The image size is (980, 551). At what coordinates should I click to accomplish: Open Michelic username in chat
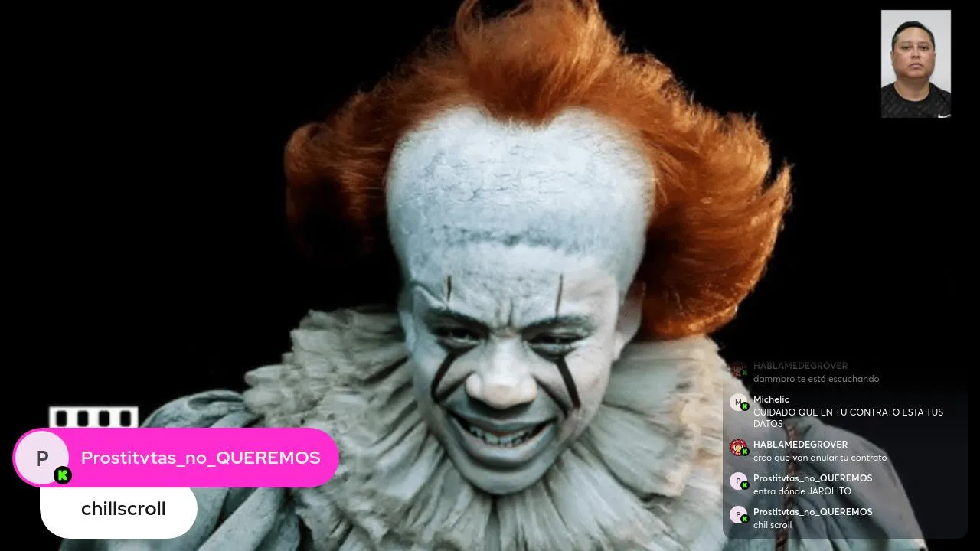pos(771,399)
